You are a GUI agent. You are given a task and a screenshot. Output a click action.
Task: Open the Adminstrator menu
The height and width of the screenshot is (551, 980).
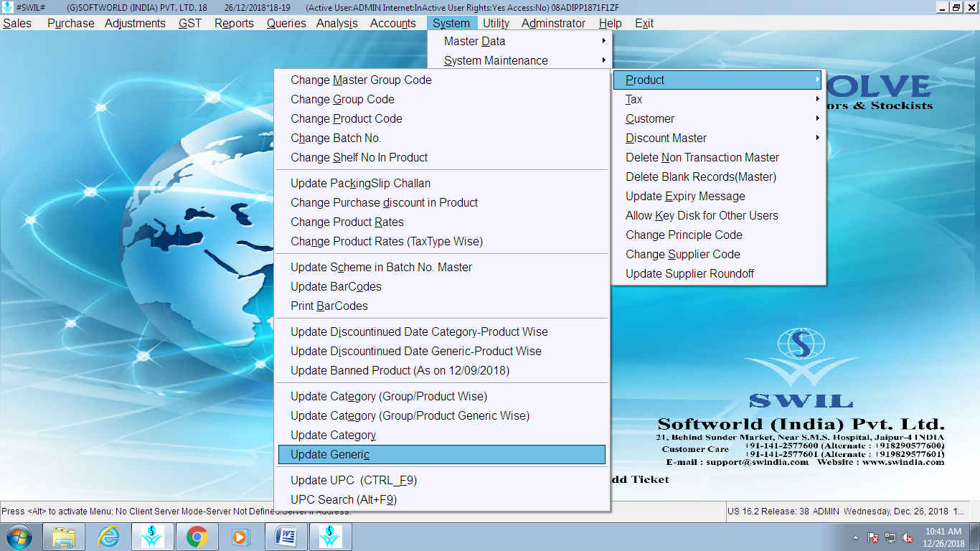(x=553, y=23)
